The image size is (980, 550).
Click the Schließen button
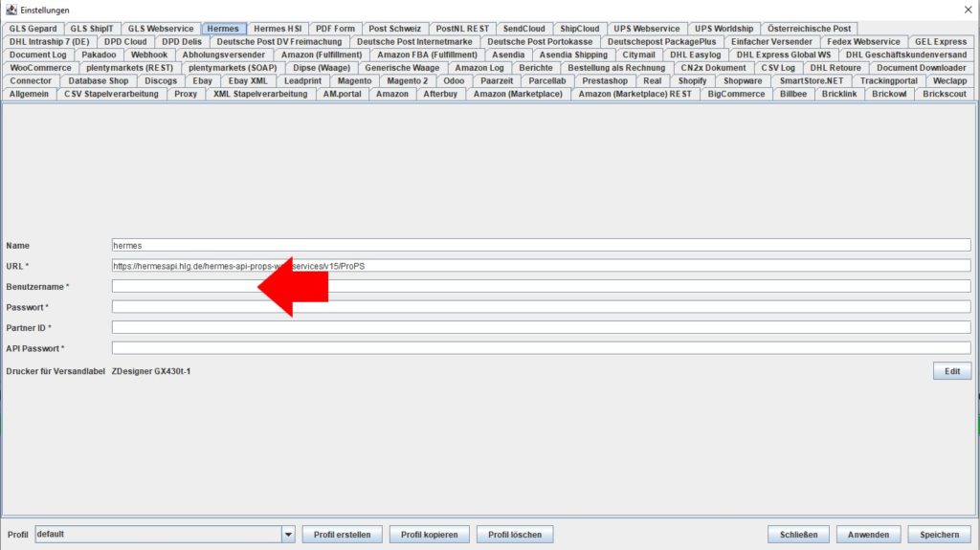click(x=798, y=535)
